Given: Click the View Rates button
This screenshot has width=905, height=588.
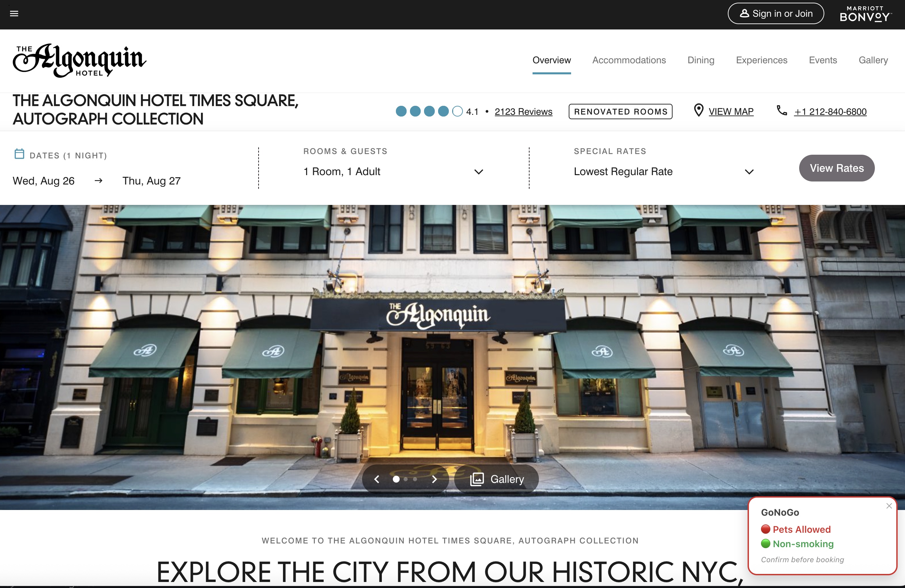Looking at the screenshot, I should tap(837, 168).
